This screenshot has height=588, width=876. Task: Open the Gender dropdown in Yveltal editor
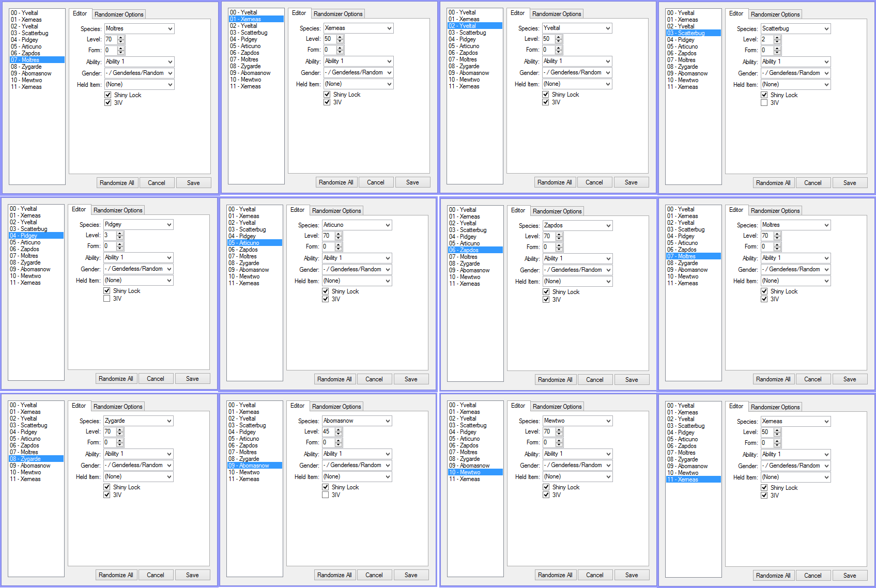point(577,72)
